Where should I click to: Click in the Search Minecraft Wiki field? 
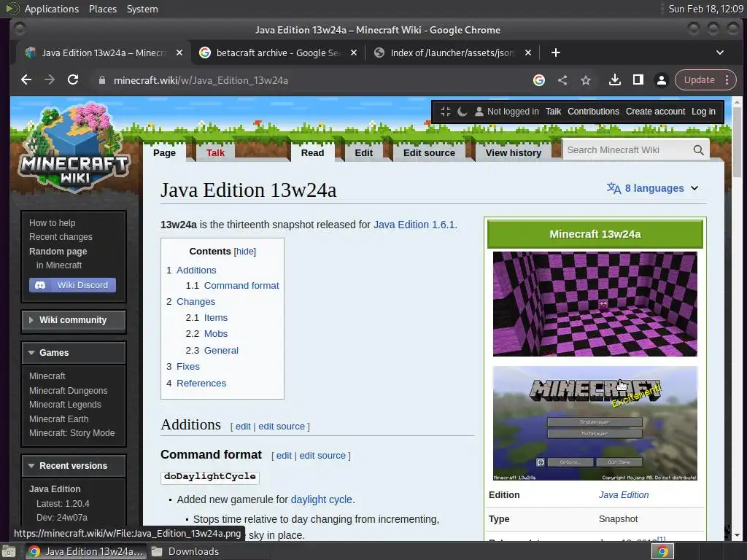627,150
